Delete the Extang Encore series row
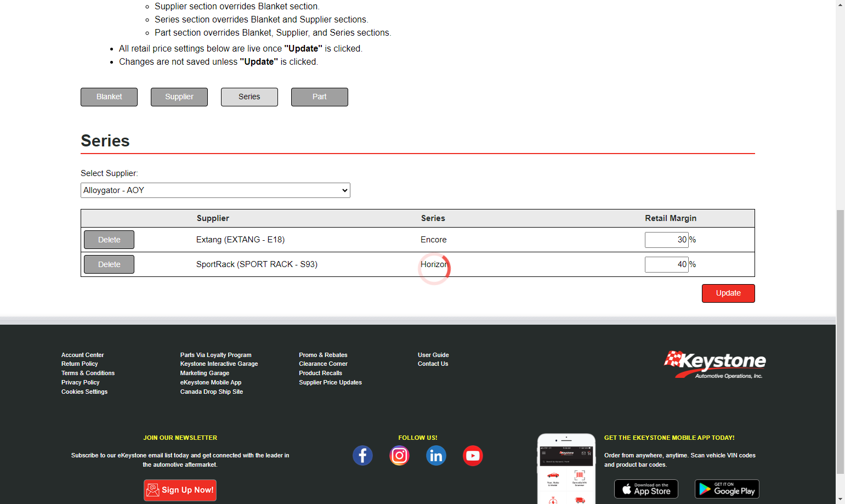 tap(109, 240)
